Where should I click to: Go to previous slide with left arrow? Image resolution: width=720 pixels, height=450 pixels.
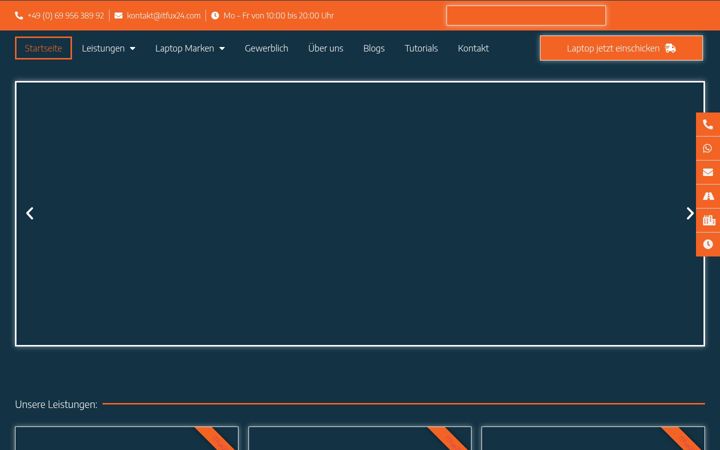[30, 213]
